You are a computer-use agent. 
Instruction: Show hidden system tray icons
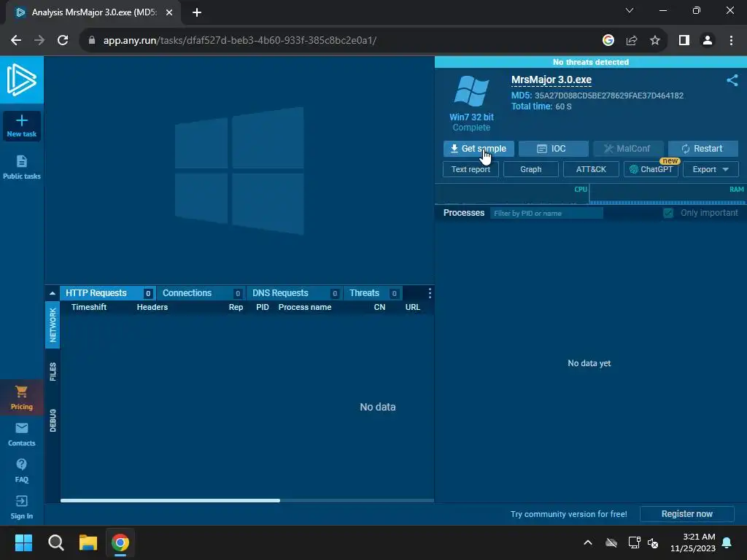pos(588,542)
